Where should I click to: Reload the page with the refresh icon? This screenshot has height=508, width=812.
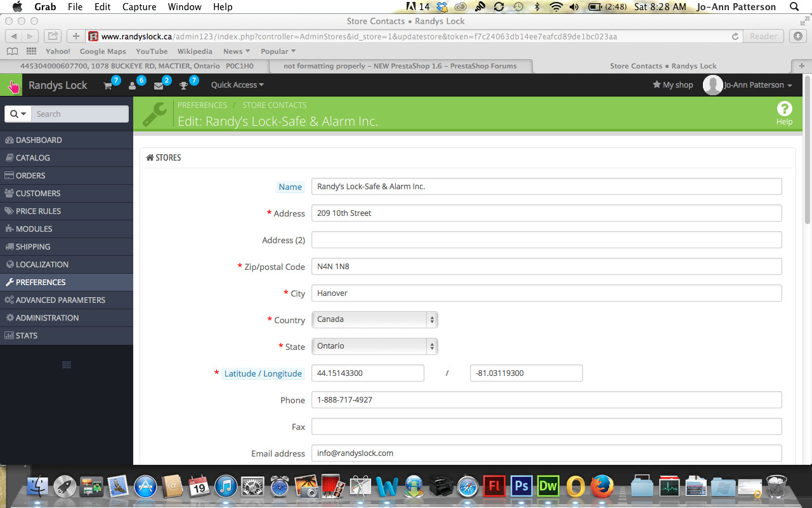735,36
